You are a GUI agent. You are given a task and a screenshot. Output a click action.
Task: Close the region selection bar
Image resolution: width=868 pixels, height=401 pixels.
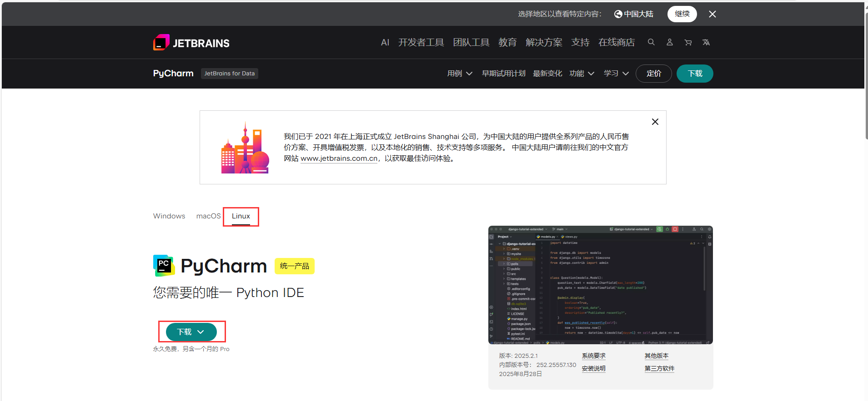pyautogui.click(x=712, y=14)
